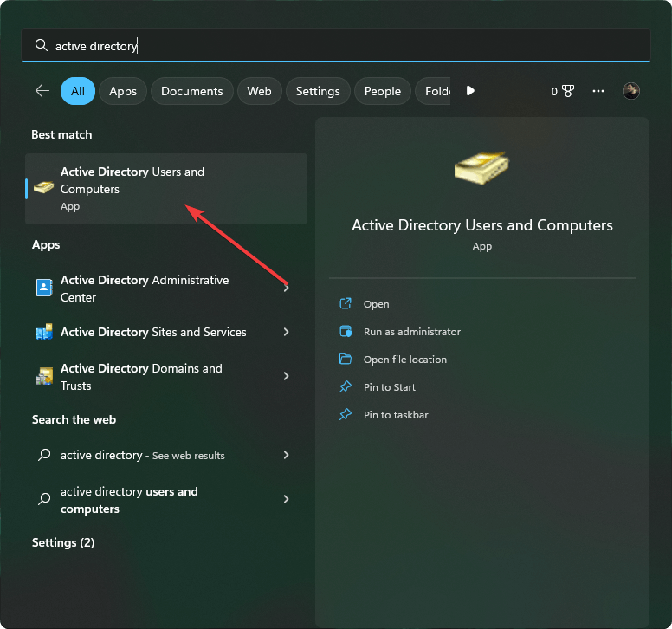Expand Active Directory Administrative Center chevron

point(287,289)
